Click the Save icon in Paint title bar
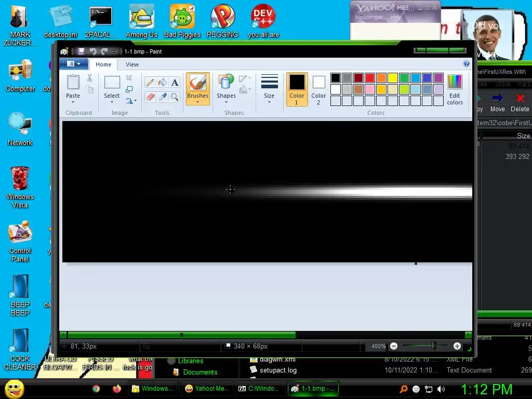 pyautogui.click(x=81, y=51)
